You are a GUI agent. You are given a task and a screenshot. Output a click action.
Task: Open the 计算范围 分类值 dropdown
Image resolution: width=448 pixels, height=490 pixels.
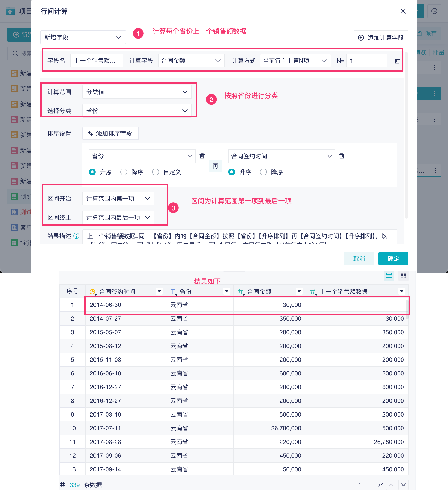click(x=137, y=92)
